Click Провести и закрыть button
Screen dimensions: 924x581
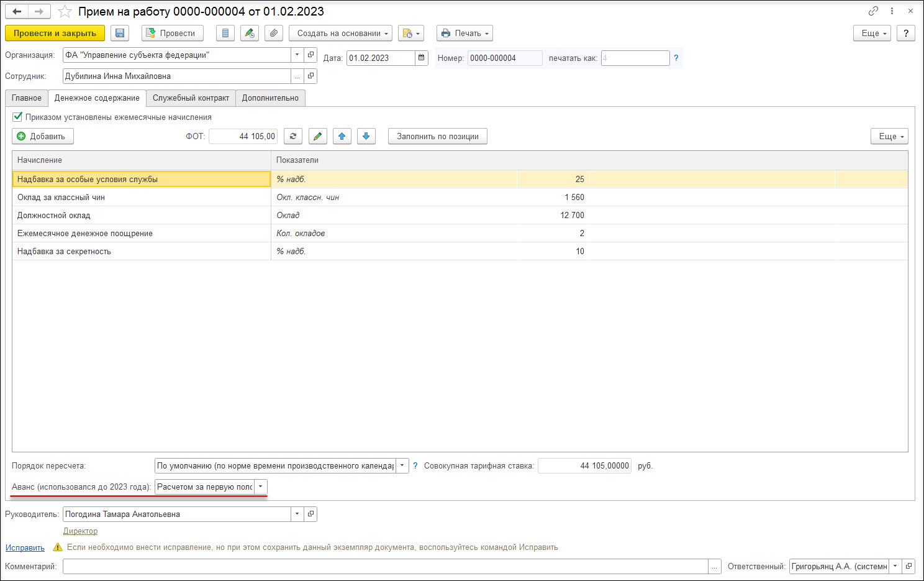point(55,33)
